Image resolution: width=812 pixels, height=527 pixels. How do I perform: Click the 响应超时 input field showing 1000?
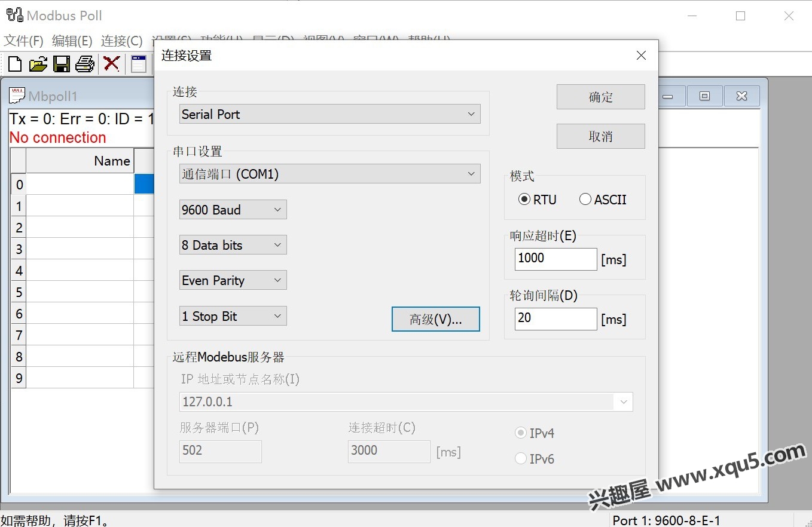[555, 259]
